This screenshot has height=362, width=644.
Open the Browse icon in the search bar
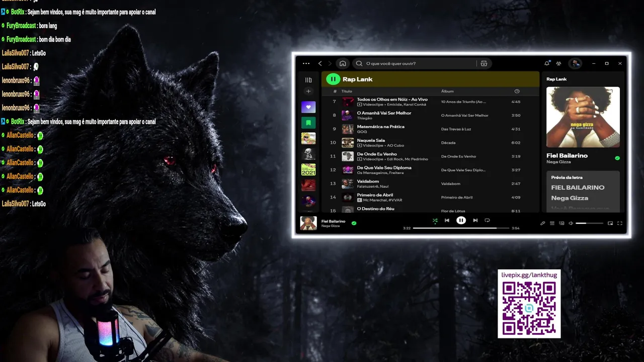484,63
